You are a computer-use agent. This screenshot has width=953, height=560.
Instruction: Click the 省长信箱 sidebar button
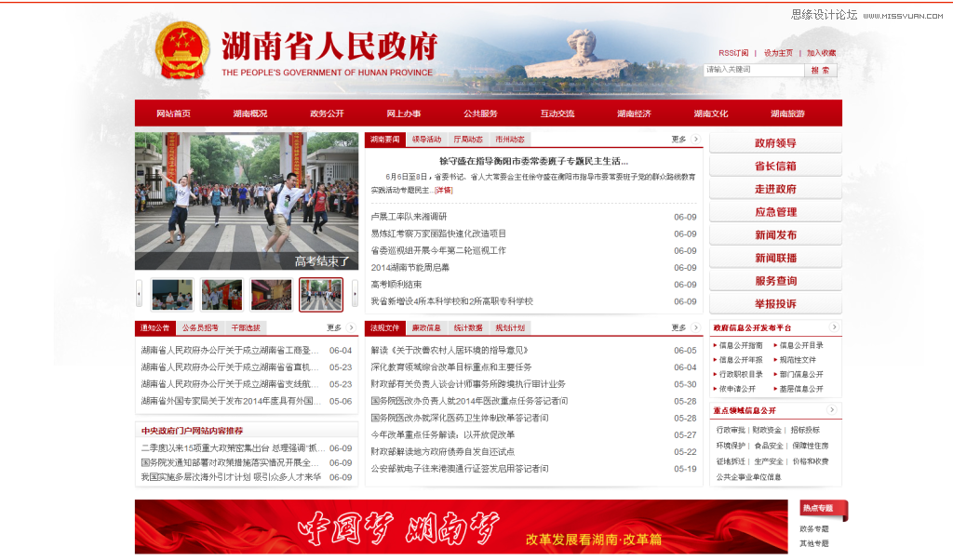pos(775,166)
